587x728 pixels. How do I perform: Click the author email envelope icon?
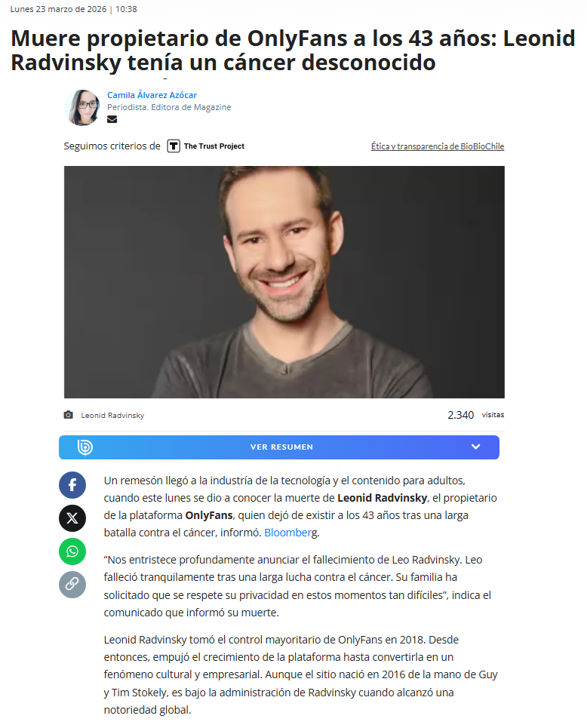(112, 119)
